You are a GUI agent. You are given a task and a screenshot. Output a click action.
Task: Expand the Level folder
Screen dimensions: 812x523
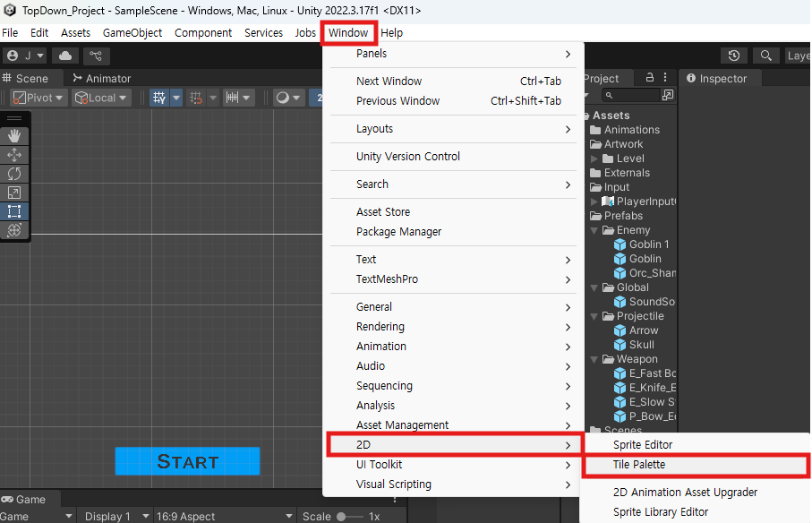[594, 159]
